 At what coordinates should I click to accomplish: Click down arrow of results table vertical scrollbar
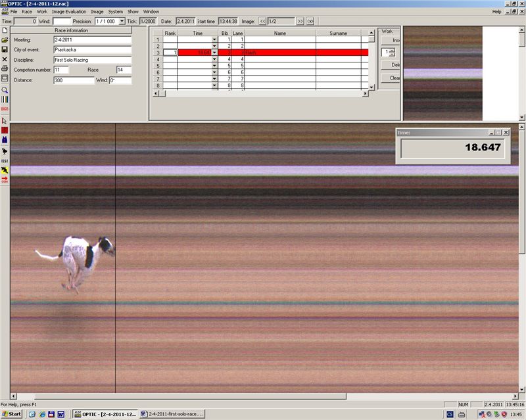point(371,87)
